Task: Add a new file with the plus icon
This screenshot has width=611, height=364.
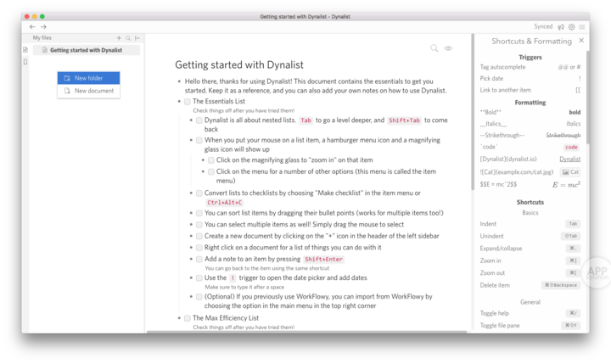Action: coord(119,38)
